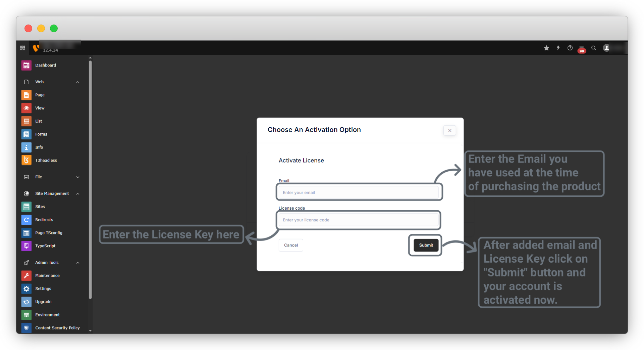Open the T3headless module

point(46,160)
